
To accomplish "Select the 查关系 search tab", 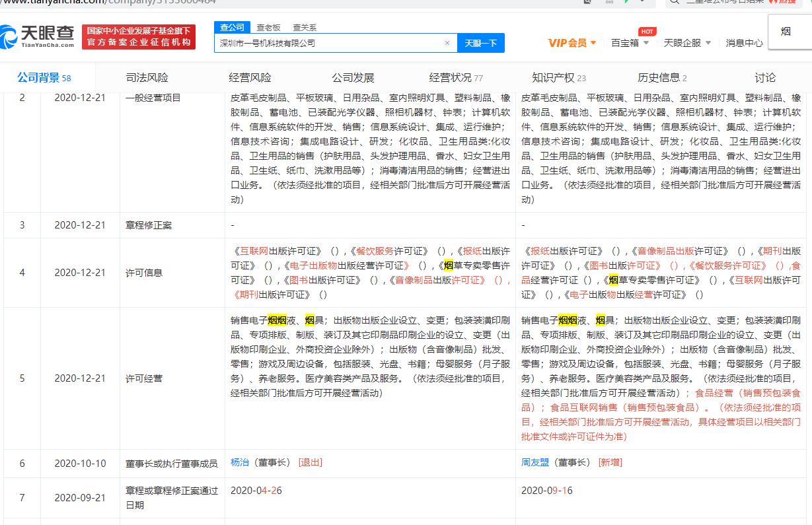I will (x=304, y=27).
